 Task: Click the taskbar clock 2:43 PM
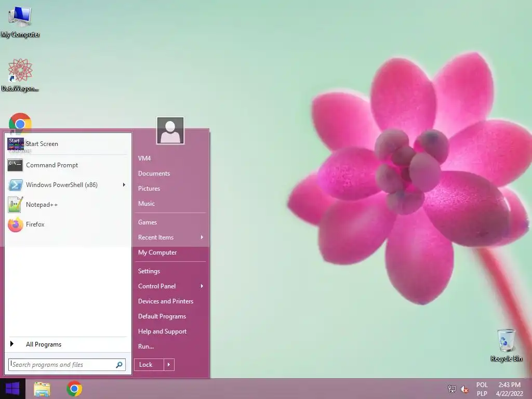pos(509,389)
